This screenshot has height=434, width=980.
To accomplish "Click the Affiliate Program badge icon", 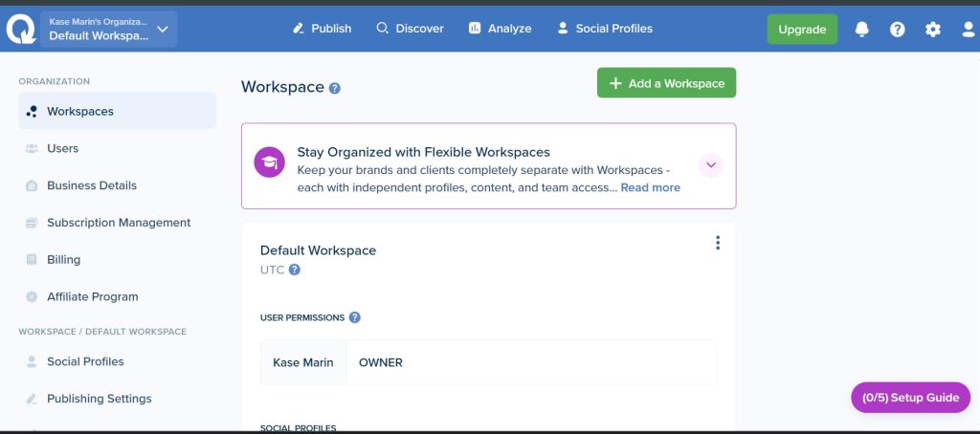I will point(32,296).
